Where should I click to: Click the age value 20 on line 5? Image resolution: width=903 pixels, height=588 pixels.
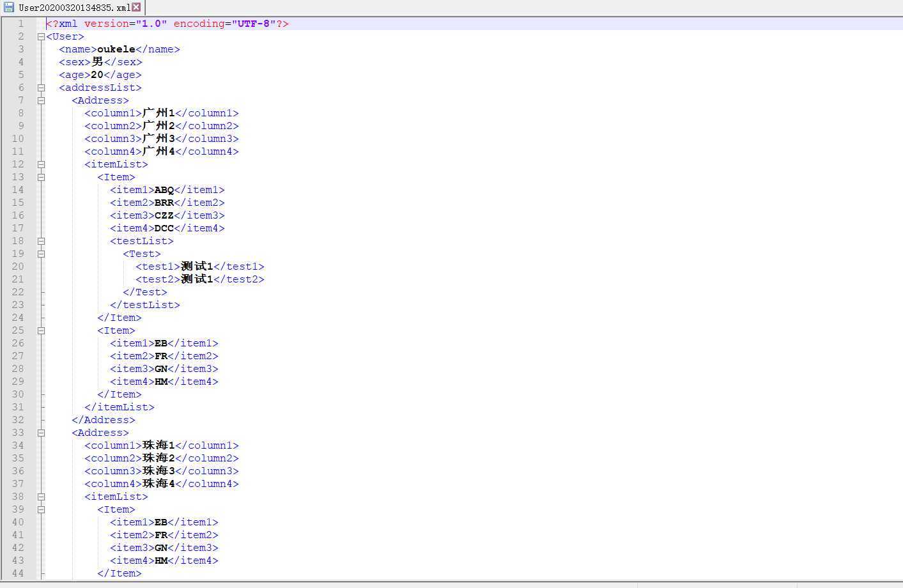[97, 75]
